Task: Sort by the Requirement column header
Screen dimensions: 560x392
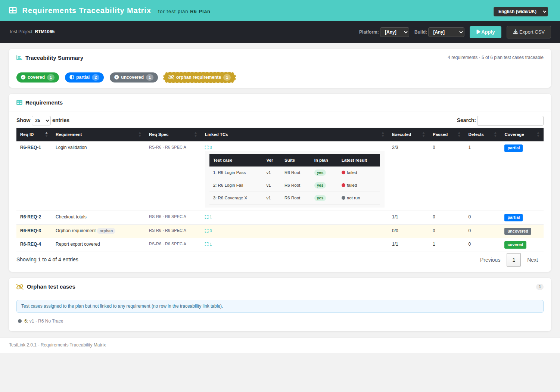Action: 99,134
